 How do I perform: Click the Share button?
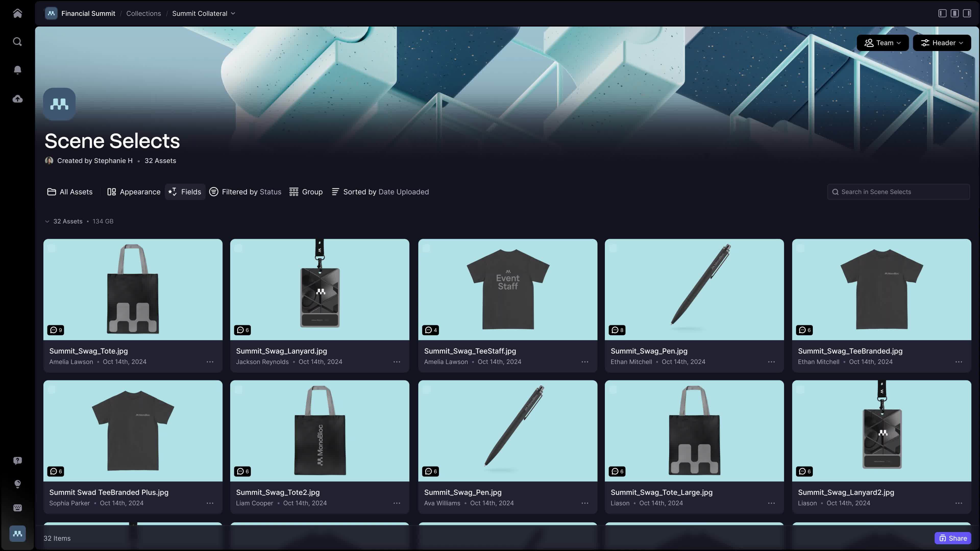(x=953, y=538)
